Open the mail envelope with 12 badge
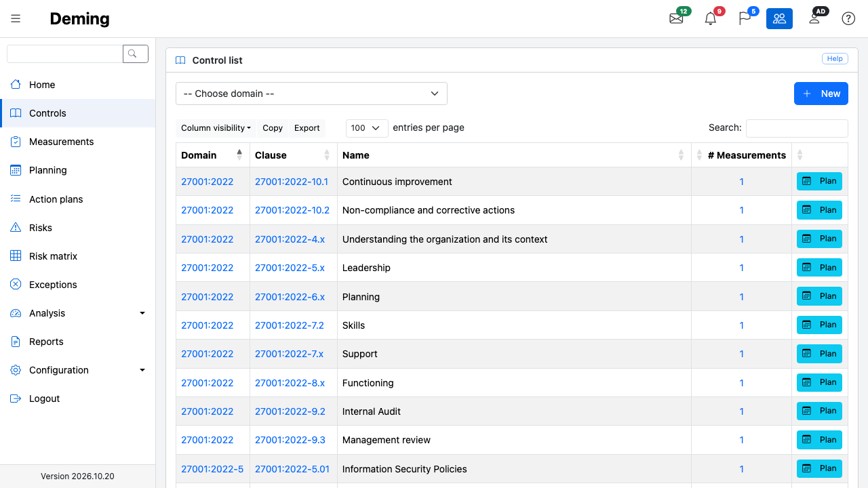 click(677, 18)
